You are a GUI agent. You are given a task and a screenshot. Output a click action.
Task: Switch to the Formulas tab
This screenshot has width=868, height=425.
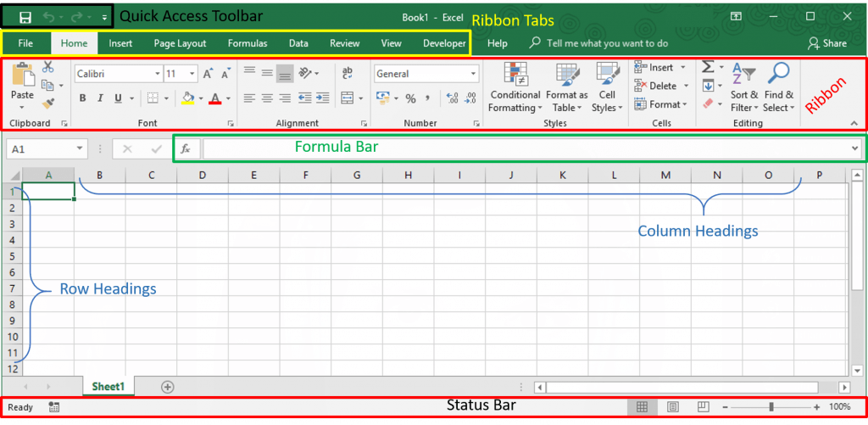pos(248,43)
